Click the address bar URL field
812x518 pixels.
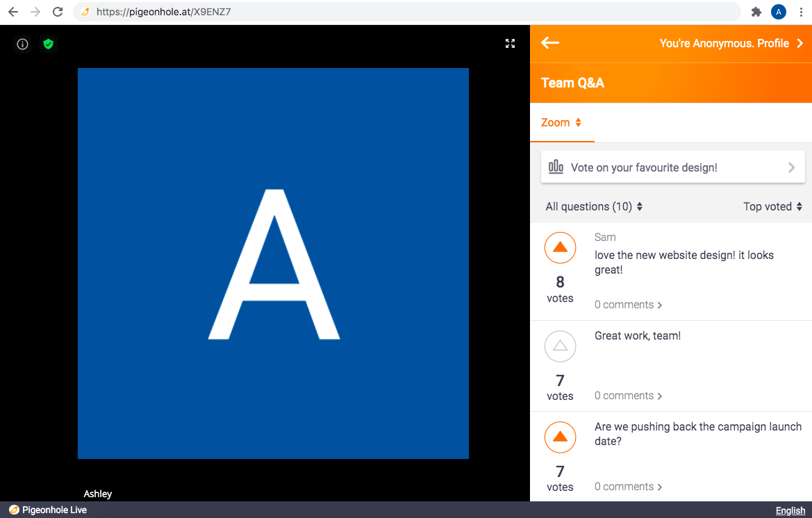407,12
